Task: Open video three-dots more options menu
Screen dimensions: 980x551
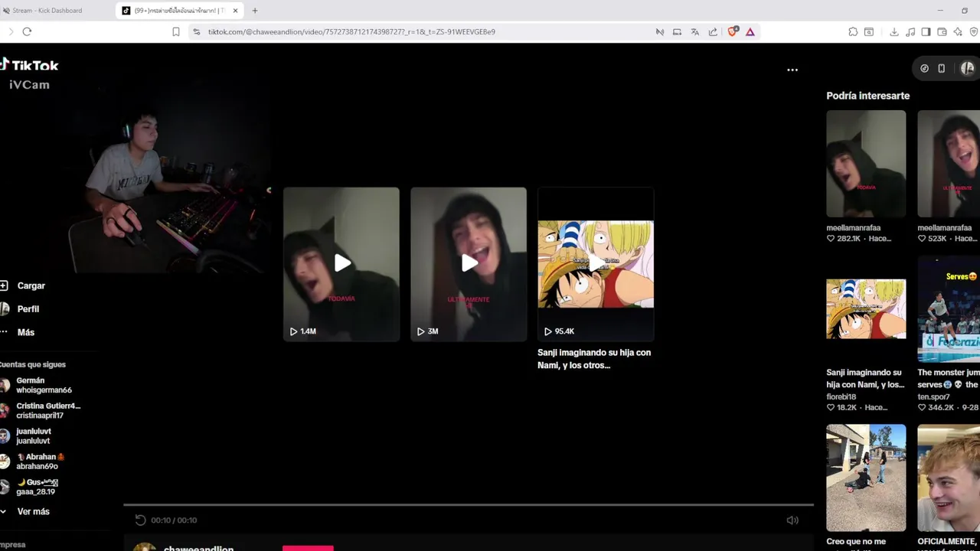Action: point(792,70)
